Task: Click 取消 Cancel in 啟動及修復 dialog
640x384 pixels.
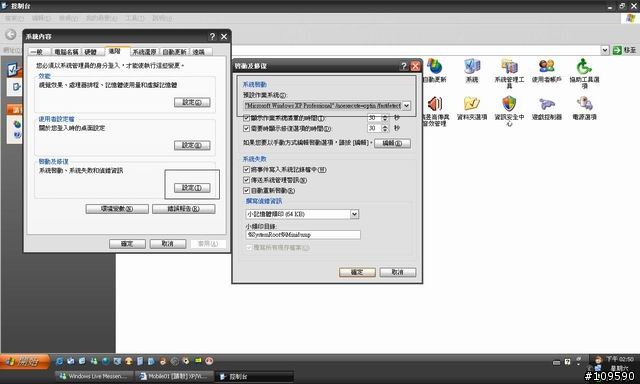Action: 398,272
